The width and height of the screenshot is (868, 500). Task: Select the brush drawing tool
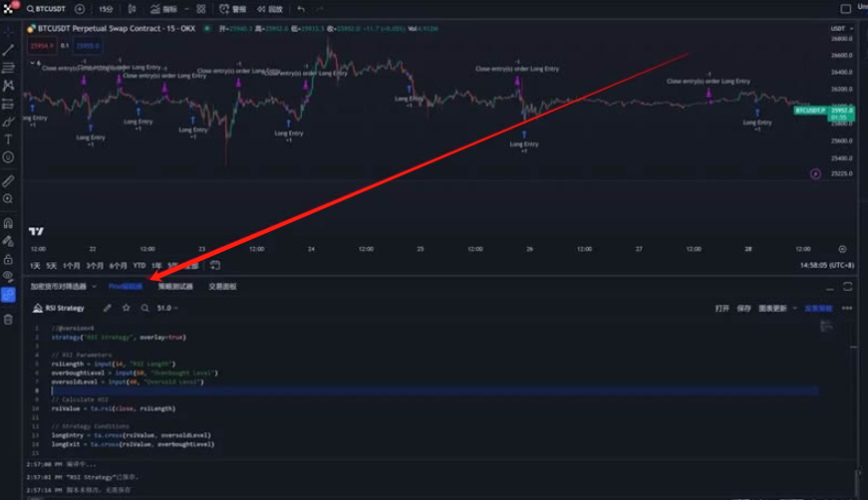coord(8,122)
